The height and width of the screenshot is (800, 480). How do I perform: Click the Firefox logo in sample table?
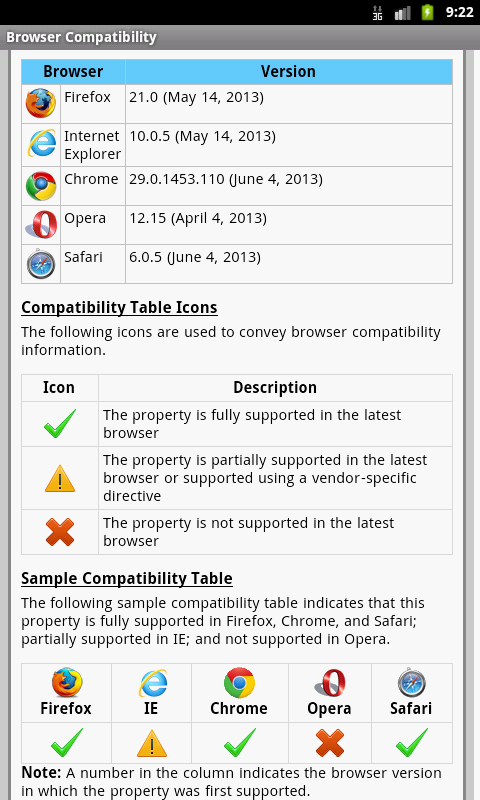coord(67,683)
